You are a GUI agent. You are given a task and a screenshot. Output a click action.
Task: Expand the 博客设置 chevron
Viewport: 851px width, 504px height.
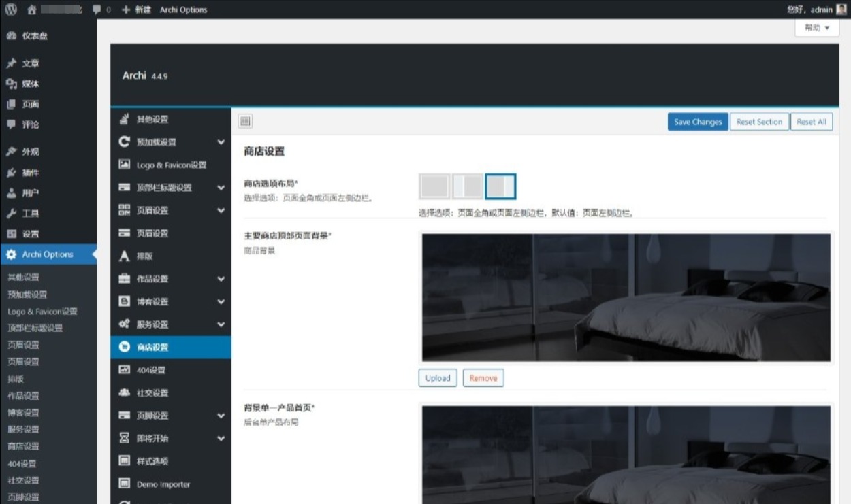[221, 301]
